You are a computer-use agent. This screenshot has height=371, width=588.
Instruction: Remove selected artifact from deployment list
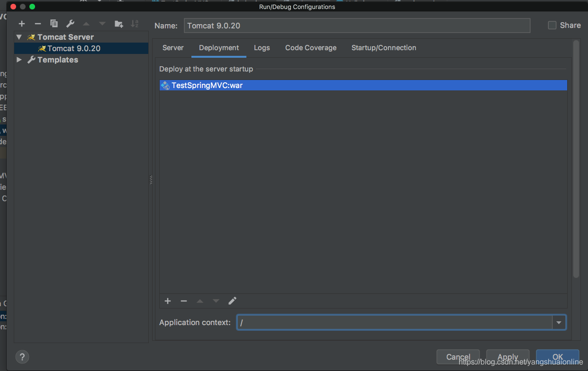coord(184,301)
